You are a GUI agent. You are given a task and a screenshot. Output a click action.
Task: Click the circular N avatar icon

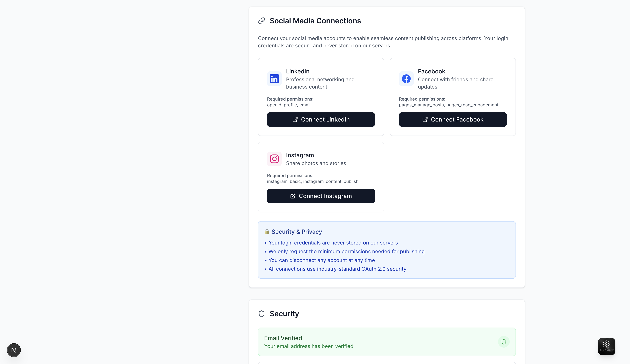pos(13,350)
